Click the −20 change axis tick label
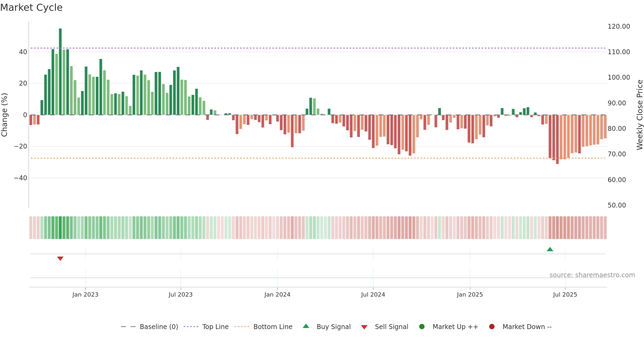Image resolution: width=644 pixels, height=362 pixels. click(21, 146)
